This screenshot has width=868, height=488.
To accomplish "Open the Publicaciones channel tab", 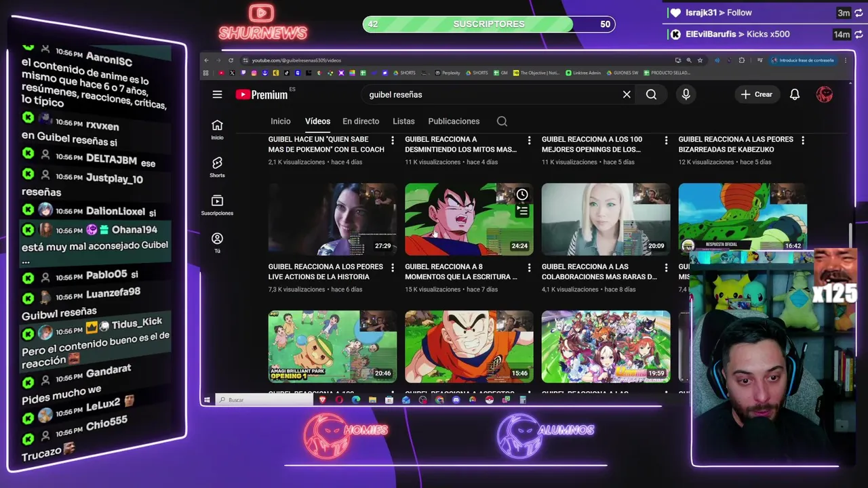I will click(x=454, y=121).
